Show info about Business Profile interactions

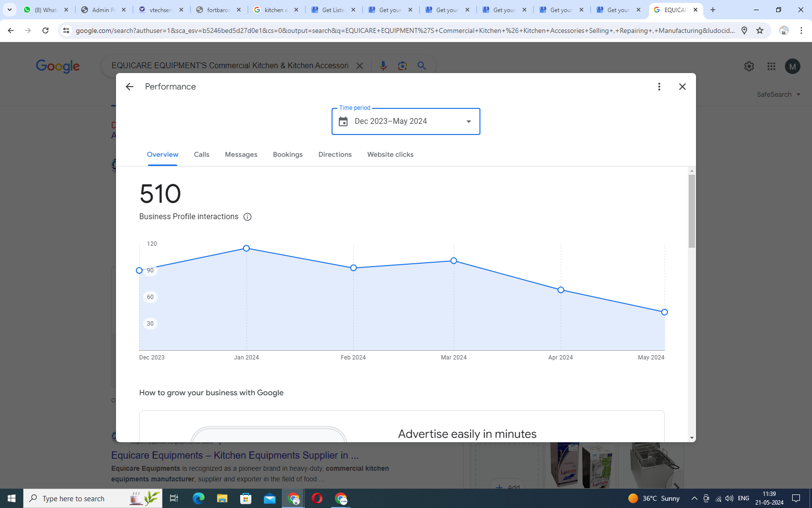coord(247,217)
